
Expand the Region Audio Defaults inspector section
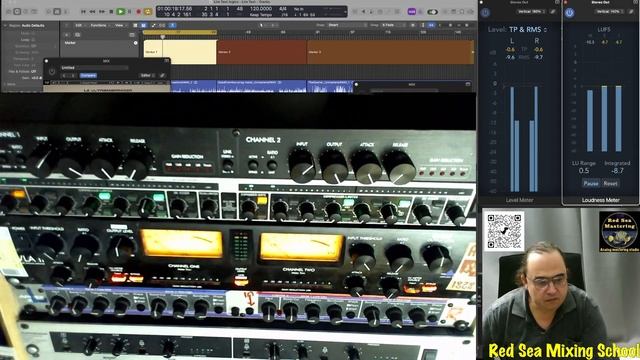5,25
